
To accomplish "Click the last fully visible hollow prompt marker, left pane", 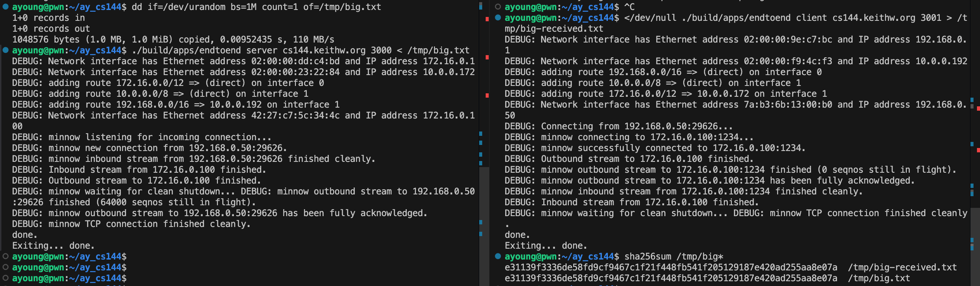I will 6,278.
